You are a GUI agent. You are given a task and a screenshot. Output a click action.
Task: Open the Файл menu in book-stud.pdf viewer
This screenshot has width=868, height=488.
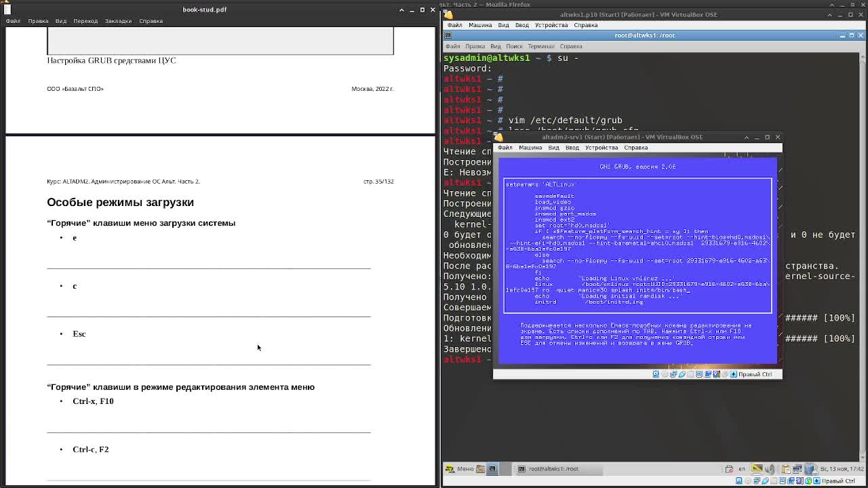click(x=13, y=21)
